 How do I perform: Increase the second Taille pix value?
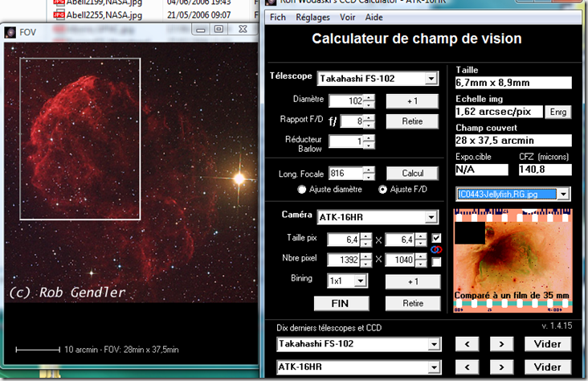[421, 236]
